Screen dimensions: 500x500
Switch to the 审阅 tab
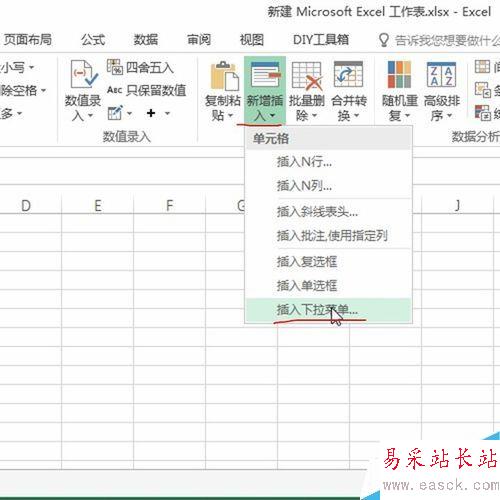(199, 40)
